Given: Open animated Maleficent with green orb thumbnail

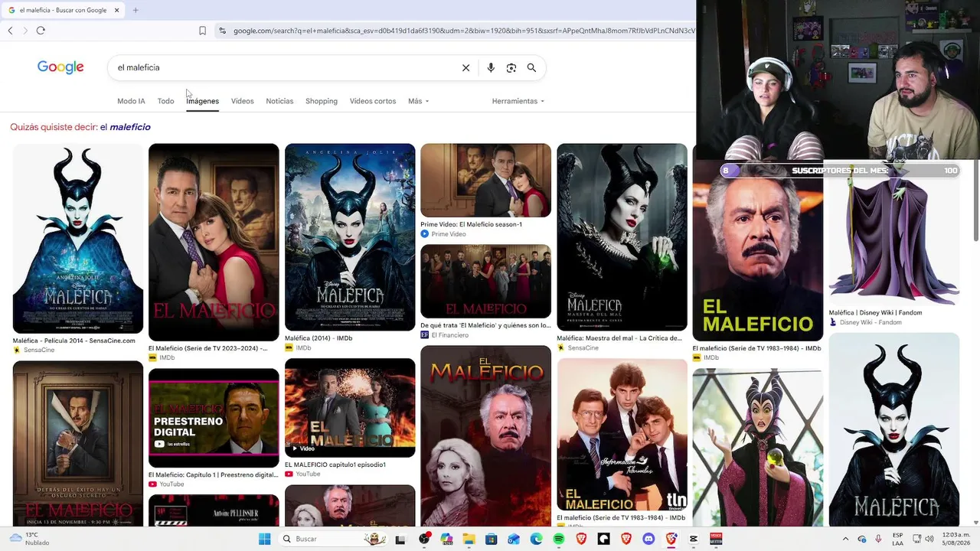Looking at the screenshot, I should (758, 448).
